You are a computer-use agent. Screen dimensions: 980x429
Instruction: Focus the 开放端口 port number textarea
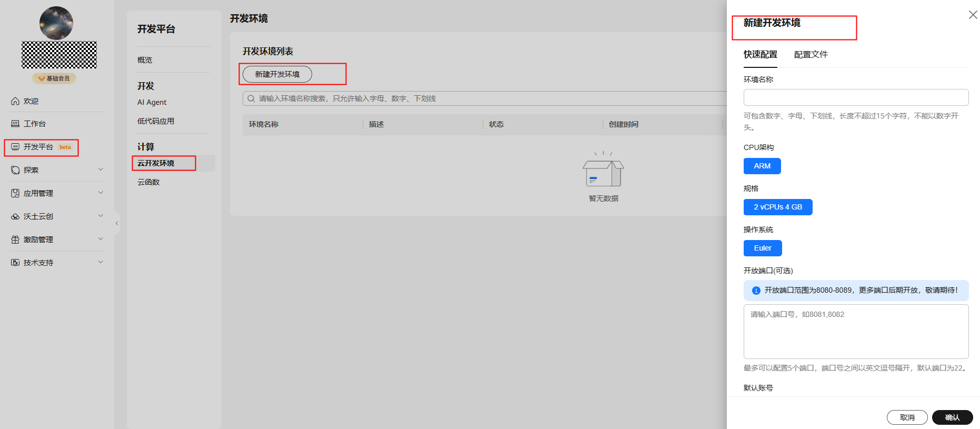(856, 332)
